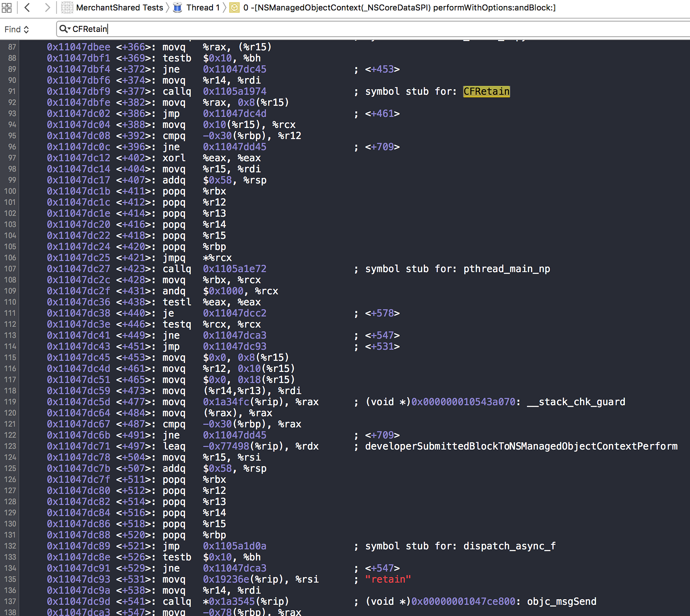This screenshot has width=690, height=616.
Task: Click operand -0x30(%rbp), %r12
Action: click(x=252, y=136)
